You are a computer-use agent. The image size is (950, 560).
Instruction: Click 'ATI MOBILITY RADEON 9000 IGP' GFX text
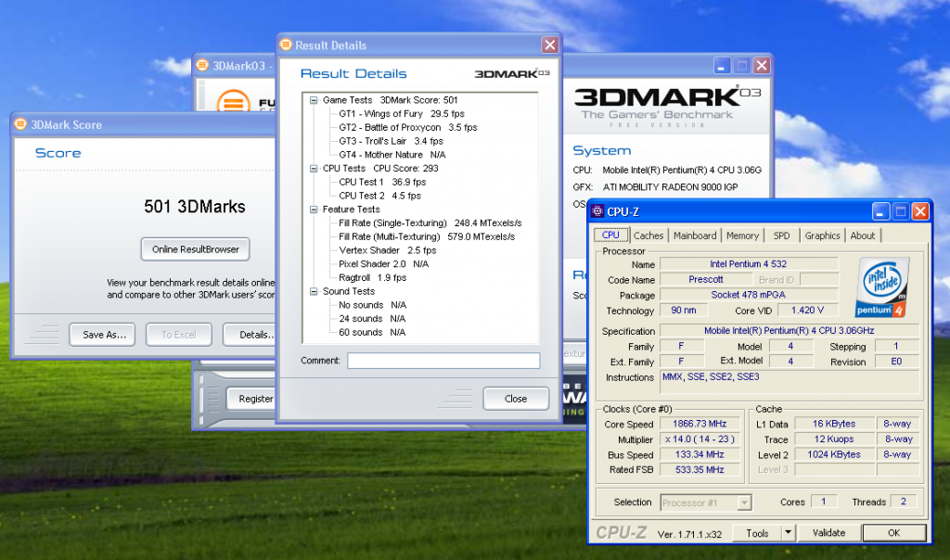pos(670,187)
